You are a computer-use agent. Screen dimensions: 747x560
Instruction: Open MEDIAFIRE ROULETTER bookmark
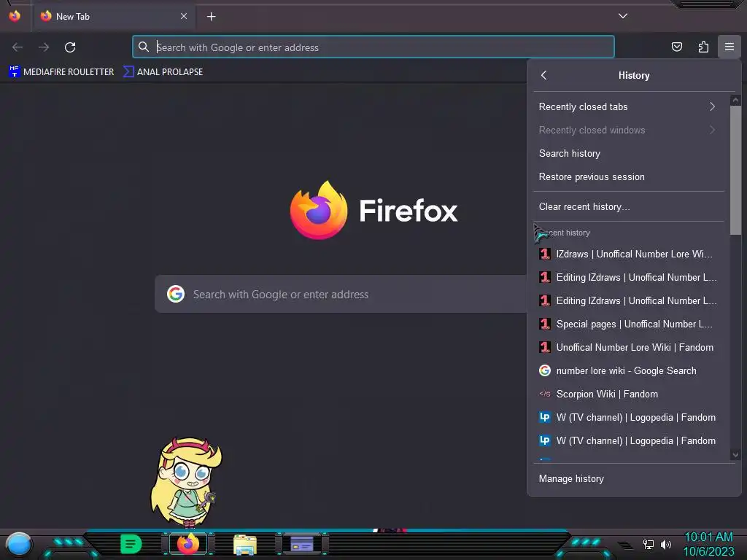tap(61, 72)
